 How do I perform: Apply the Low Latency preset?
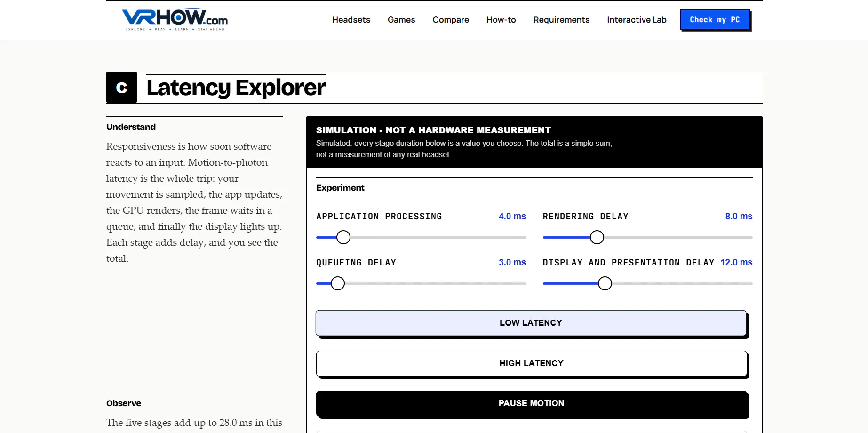pos(531,323)
